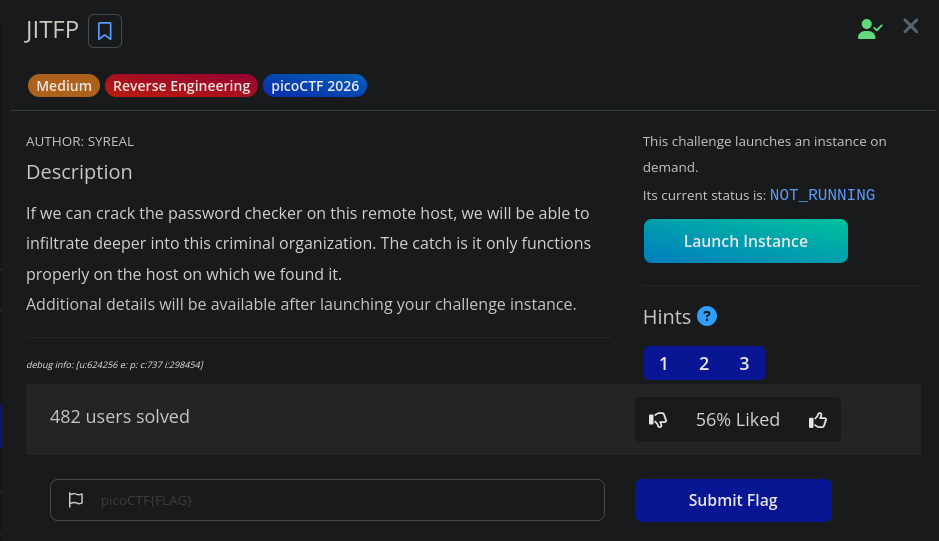Click the Hints heading
Image resolution: width=939 pixels, height=541 pixels.
tap(667, 317)
